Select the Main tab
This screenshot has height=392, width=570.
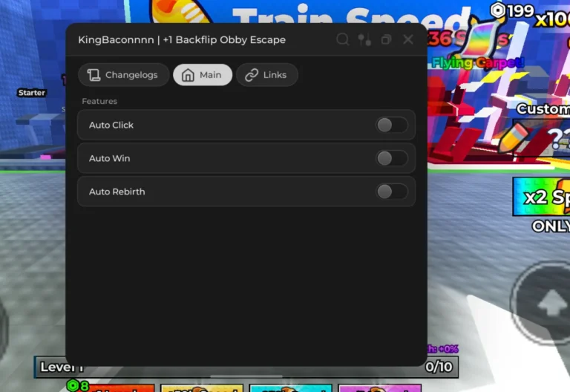click(203, 75)
